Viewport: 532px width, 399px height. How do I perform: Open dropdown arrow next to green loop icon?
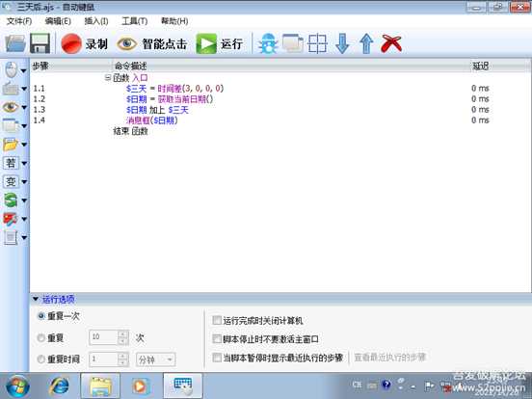[x=24, y=200]
